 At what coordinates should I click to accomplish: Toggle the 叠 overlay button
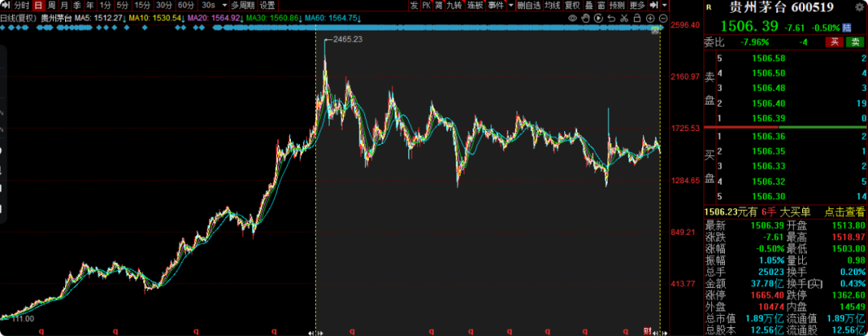coord(589,6)
